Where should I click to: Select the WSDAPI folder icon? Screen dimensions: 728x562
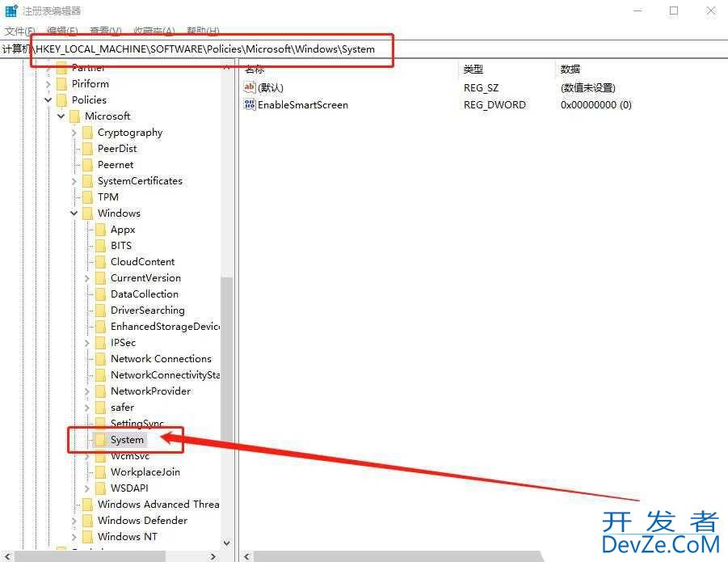point(101,488)
